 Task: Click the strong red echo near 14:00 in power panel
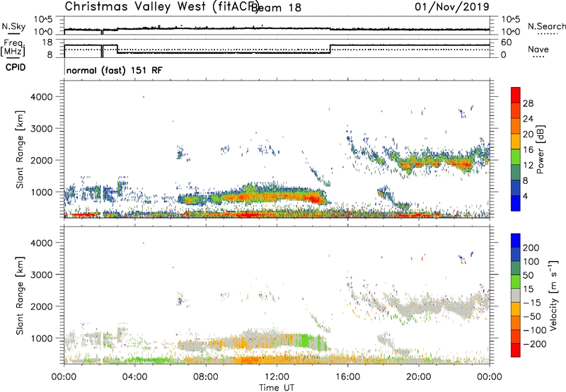point(313,198)
